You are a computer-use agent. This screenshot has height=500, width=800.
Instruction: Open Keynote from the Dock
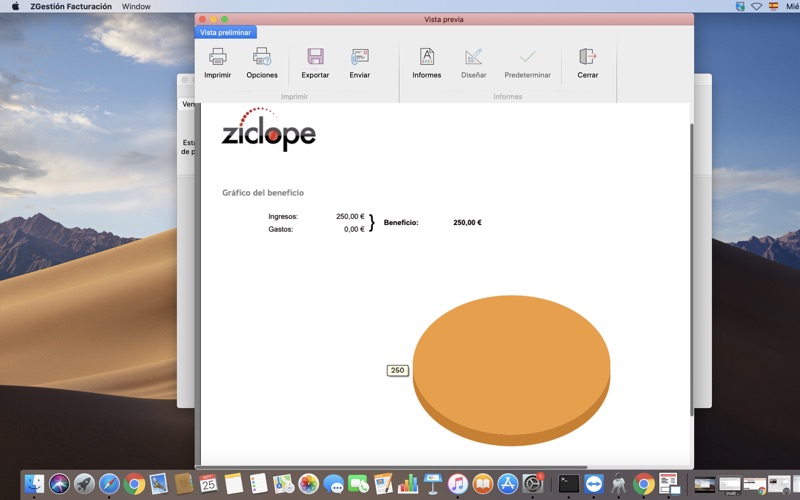(433, 484)
